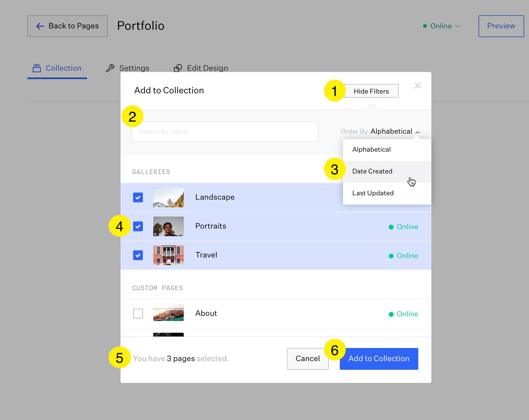This screenshot has width=529, height=420.
Task: Click the Online dot next to About
Action: pyautogui.click(x=391, y=314)
